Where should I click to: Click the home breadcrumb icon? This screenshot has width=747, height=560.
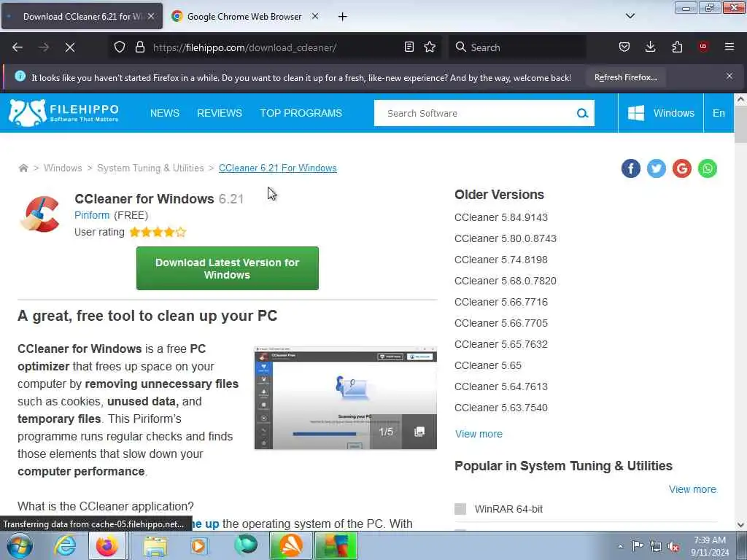23,168
